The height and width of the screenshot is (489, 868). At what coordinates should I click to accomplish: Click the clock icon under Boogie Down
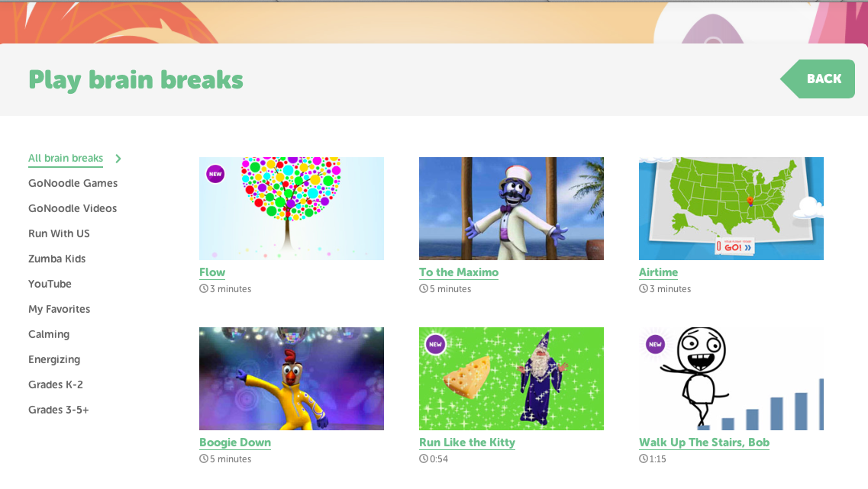pos(204,458)
